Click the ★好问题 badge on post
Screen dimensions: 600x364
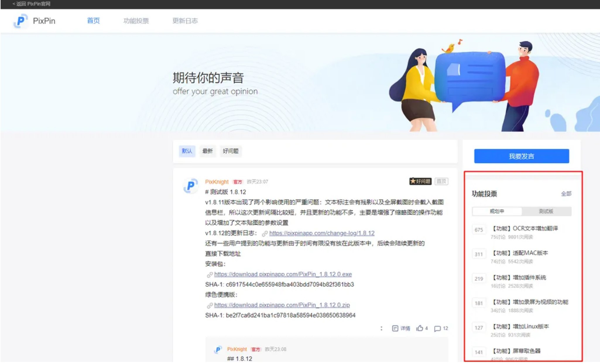click(x=420, y=181)
